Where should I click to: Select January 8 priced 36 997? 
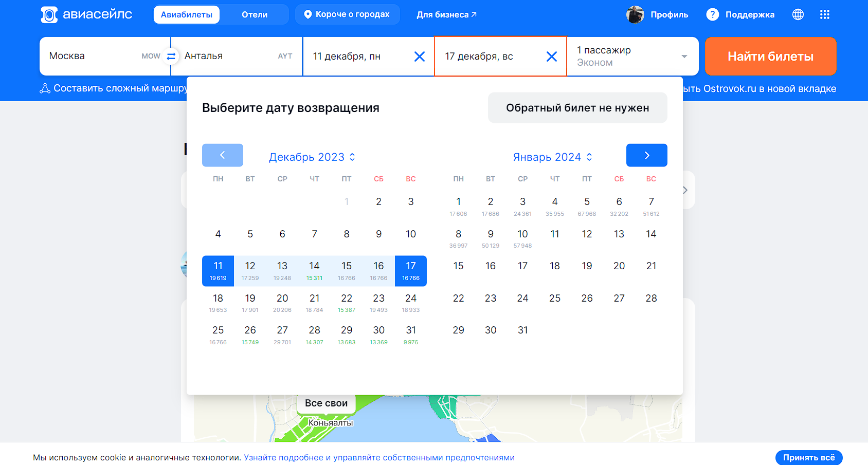(458, 239)
